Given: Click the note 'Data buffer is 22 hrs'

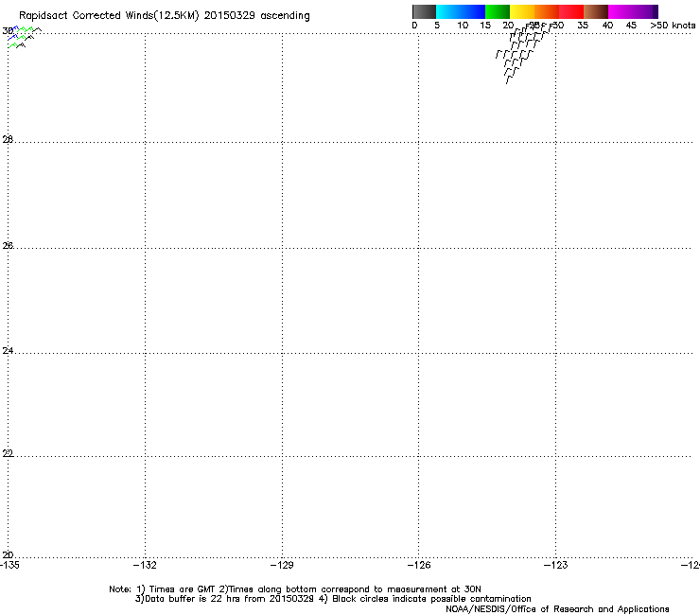Looking at the screenshot, I should pyautogui.click(x=193, y=599).
